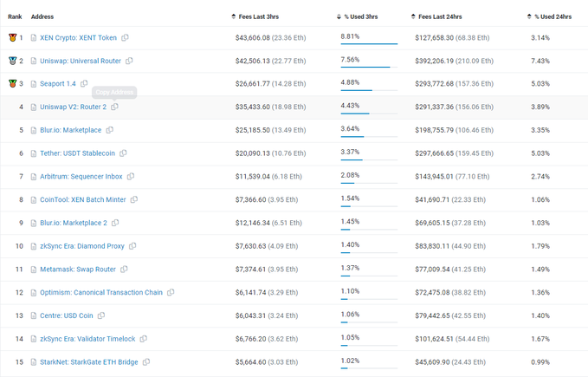Click contract file icon beside Metamask: Swap Router
The height and width of the screenshot is (377, 588).
[x=34, y=270]
